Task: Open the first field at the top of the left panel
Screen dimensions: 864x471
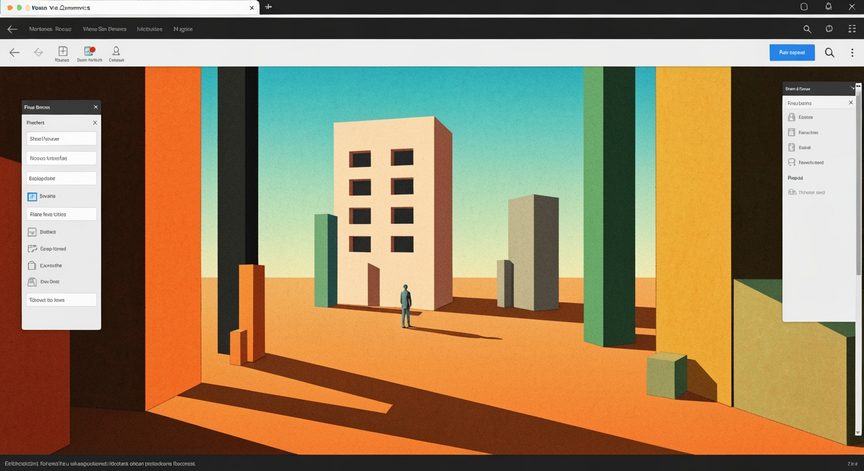Action: pyautogui.click(x=61, y=139)
